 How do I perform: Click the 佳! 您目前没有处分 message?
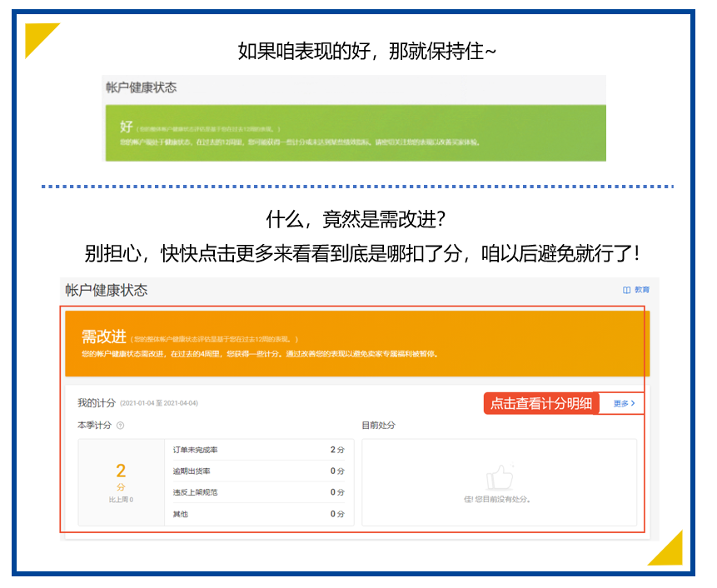click(x=498, y=500)
